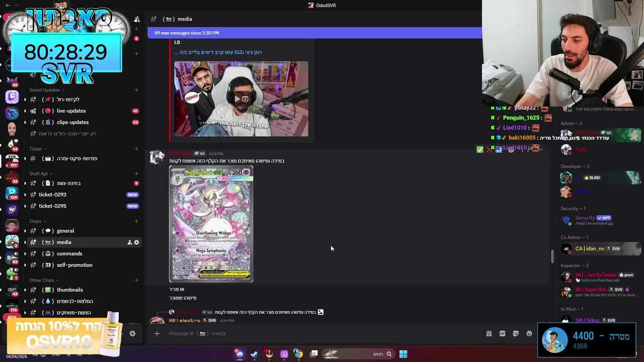Add the green checkmark reaction
Image resolution: width=644 pixels, height=362 pixels.
pyautogui.click(x=480, y=149)
